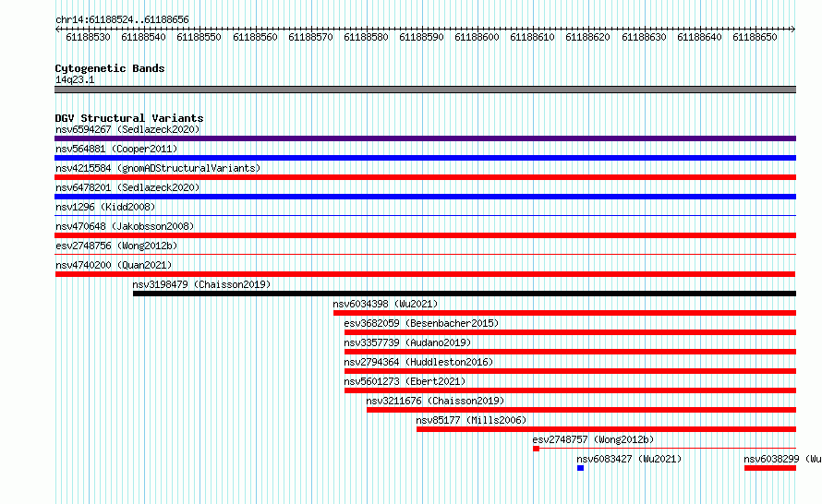The width and height of the screenshot is (822, 504).
Task: Click the blue nsv564881 variant bar
Action: pos(425,158)
